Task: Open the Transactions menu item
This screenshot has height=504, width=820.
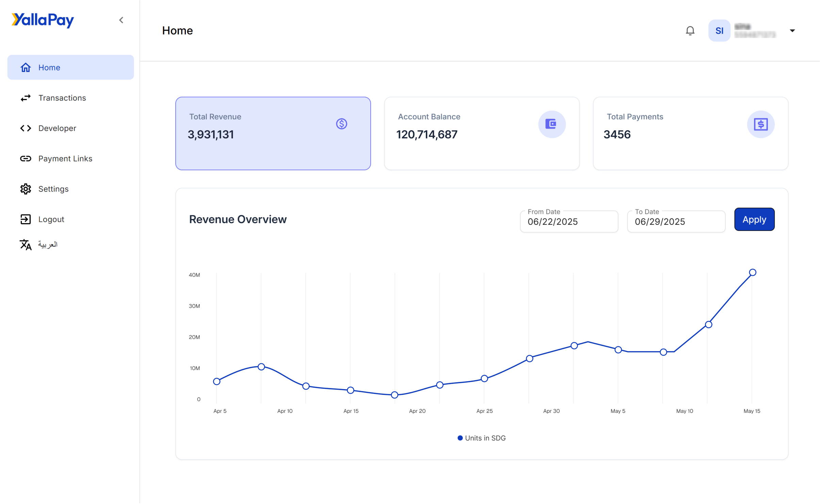Action: point(62,98)
